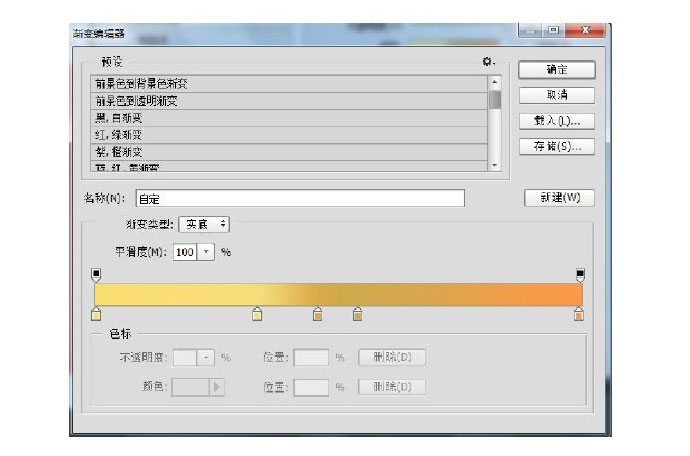Image resolution: width=690 pixels, height=456 pixels.
Task: Select preset 红,绿渐变
Action: click(x=289, y=135)
